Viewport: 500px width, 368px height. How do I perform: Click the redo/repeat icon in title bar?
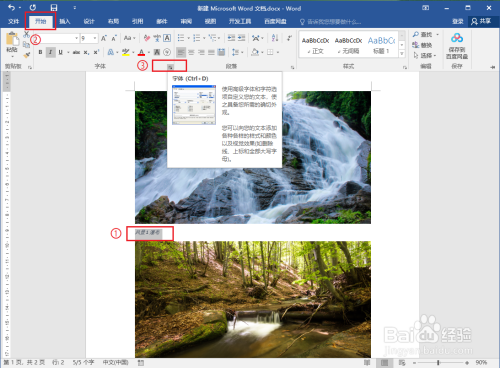pyautogui.click(x=33, y=7)
